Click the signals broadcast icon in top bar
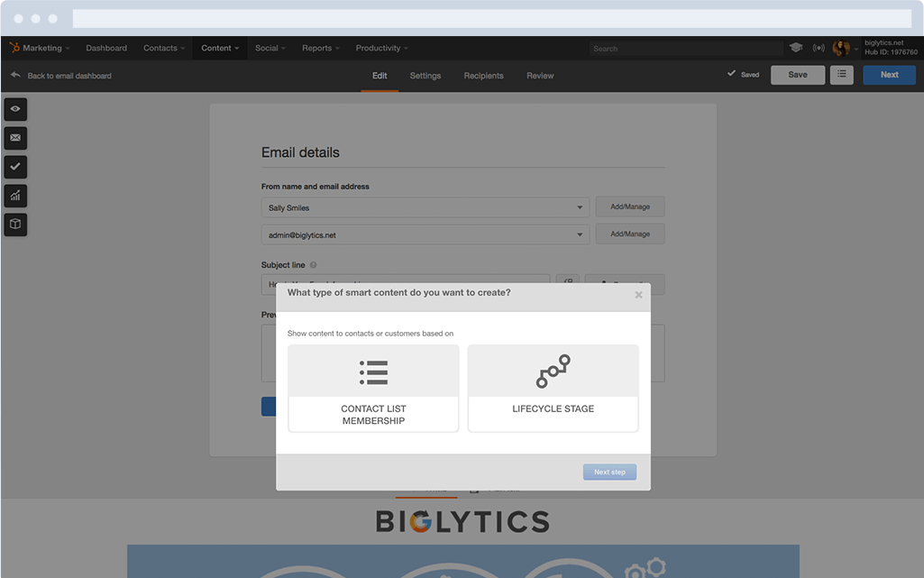924x578 pixels. (819, 48)
